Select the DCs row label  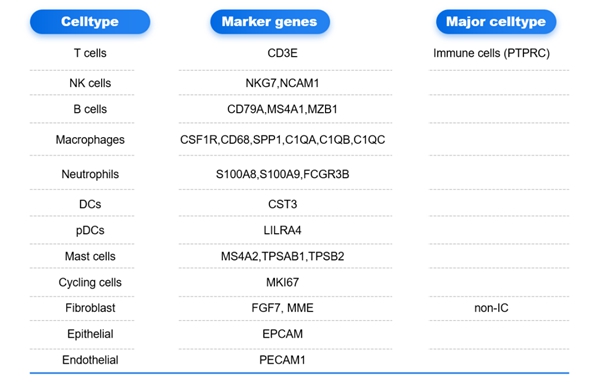pyautogui.click(x=90, y=204)
